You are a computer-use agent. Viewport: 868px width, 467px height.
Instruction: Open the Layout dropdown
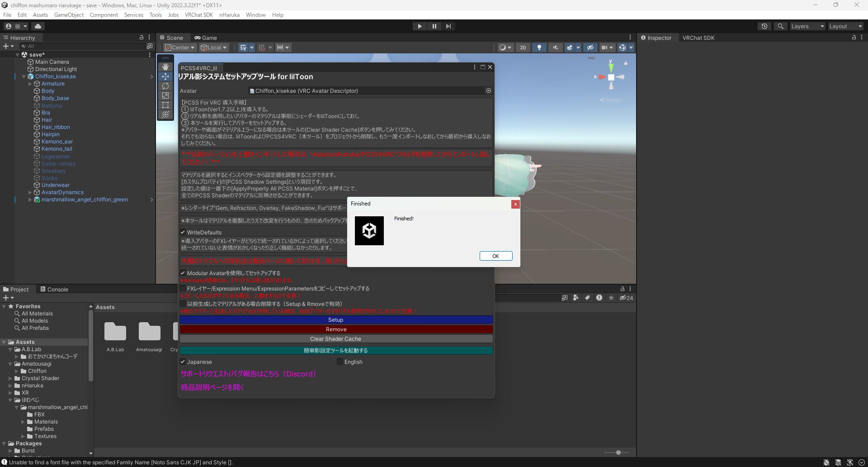coord(844,26)
